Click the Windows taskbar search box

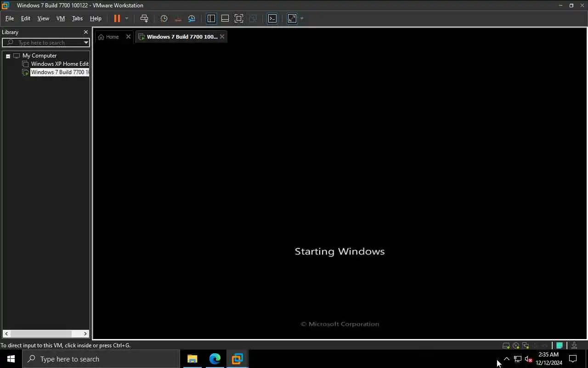[101, 359]
